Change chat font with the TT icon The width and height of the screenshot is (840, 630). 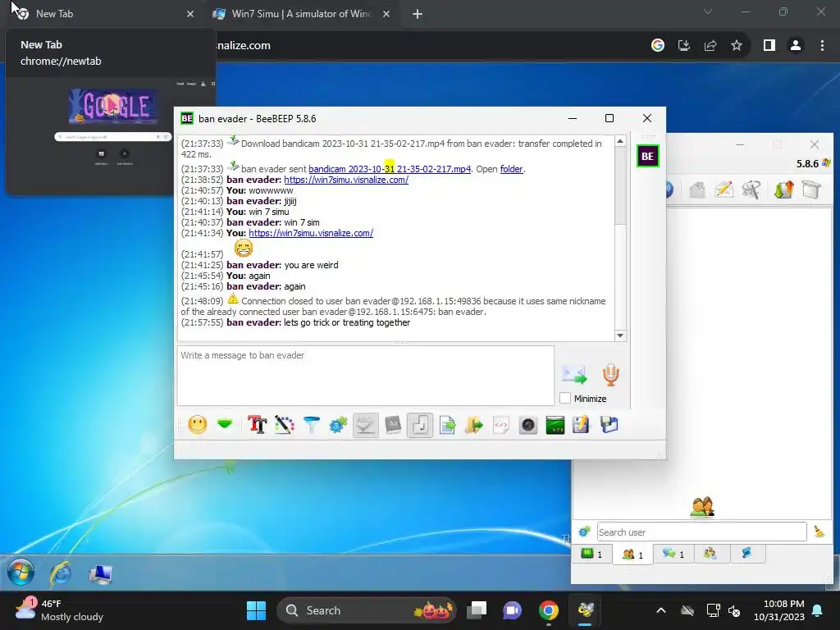257,426
